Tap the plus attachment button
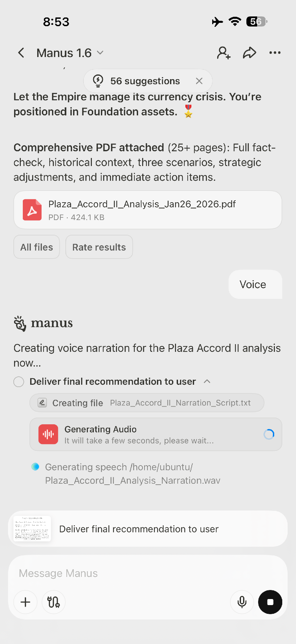 pos(25,602)
